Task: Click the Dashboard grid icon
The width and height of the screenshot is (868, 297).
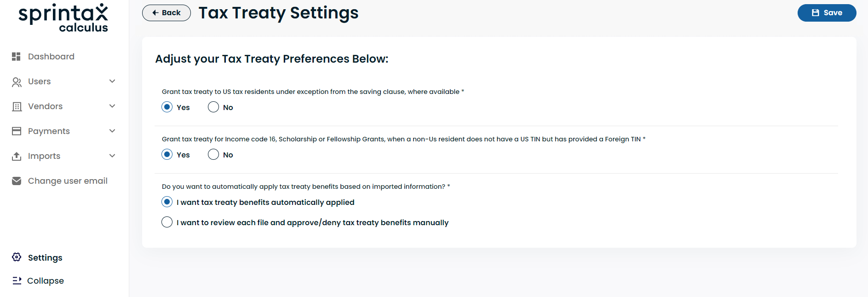Action: tap(16, 57)
